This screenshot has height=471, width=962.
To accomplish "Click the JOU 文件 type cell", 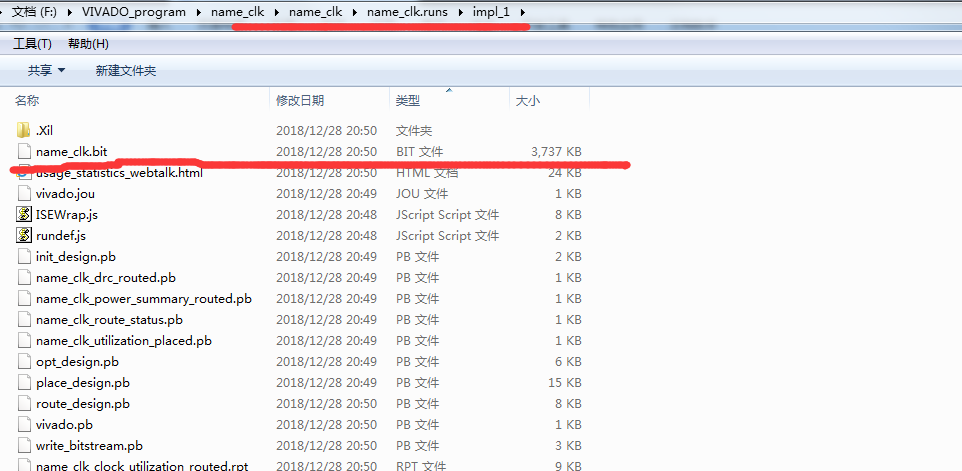I will pyautogui.click(x=422, y=194).
